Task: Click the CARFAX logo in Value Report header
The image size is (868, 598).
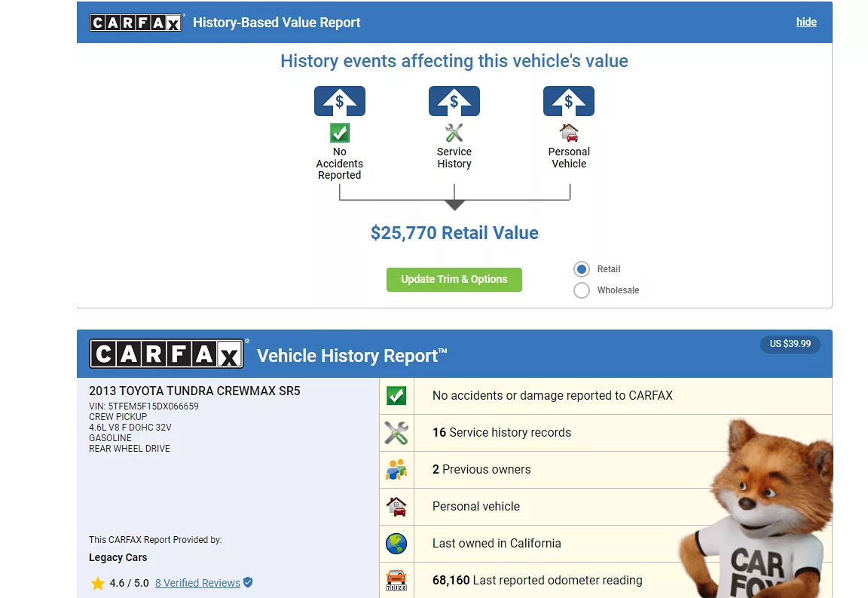Action: (x=136, y=23)
